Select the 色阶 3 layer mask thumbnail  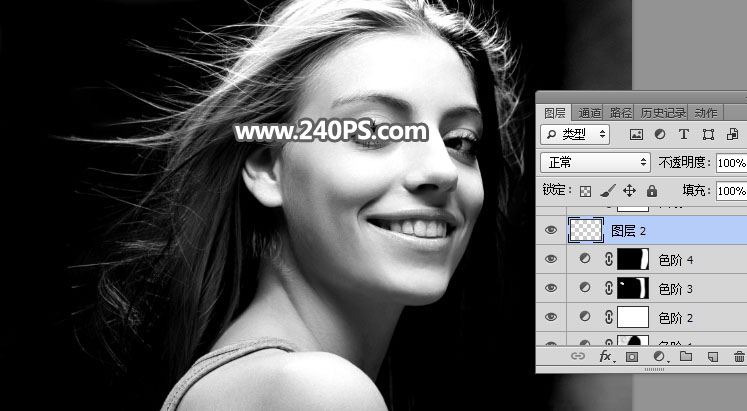633,289
